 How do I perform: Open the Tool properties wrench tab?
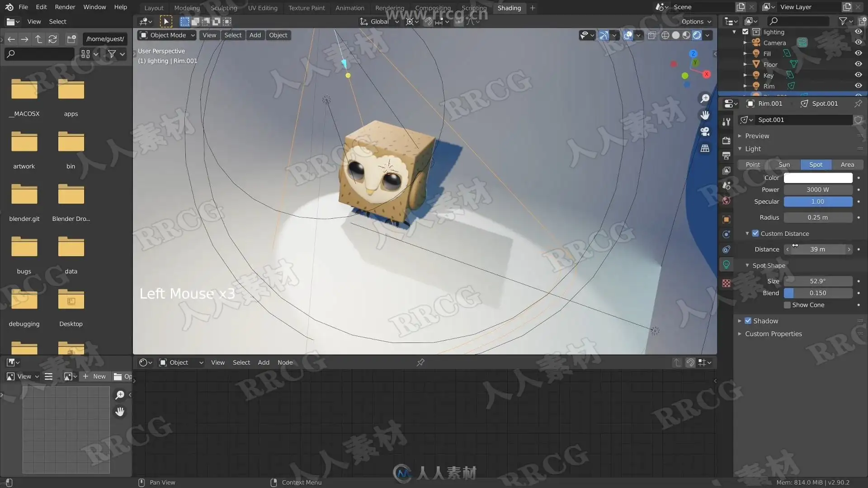click(726, 122)
